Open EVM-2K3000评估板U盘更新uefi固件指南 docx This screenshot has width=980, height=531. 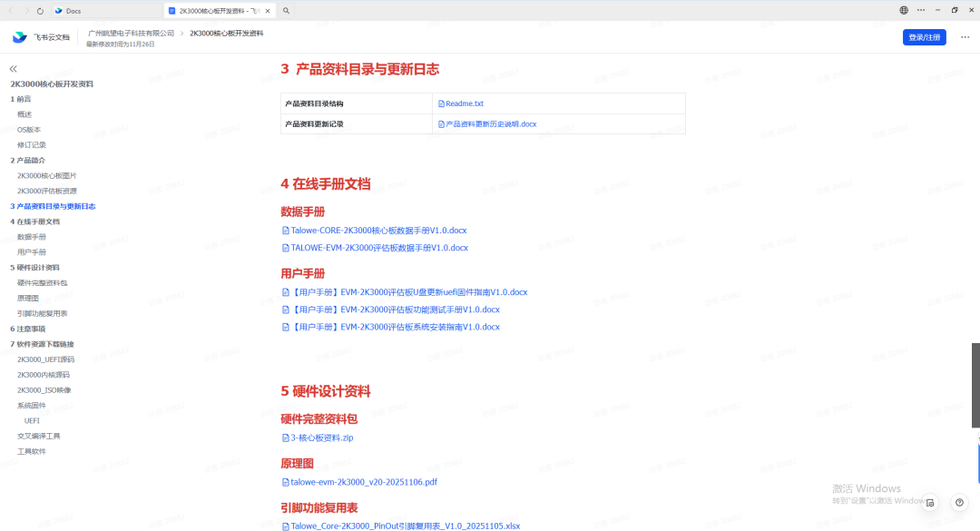click(409, 292)
